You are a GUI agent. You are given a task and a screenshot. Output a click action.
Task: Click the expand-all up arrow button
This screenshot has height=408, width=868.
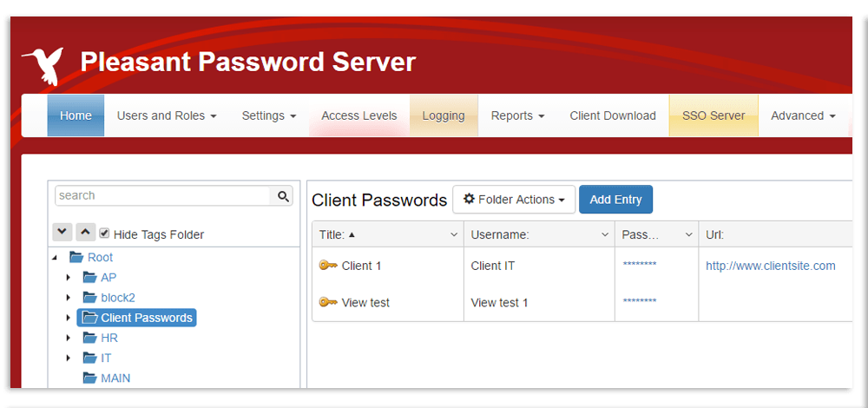(85, 233)
